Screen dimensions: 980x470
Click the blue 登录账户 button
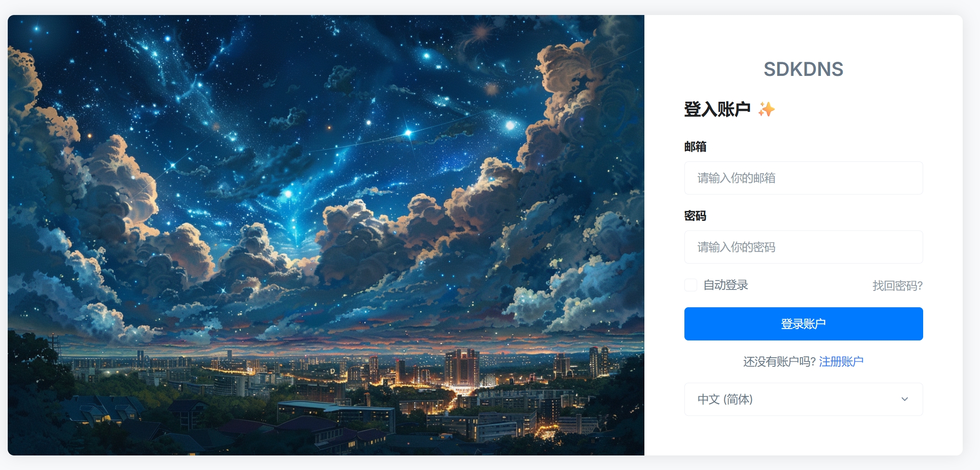(804, 324)
